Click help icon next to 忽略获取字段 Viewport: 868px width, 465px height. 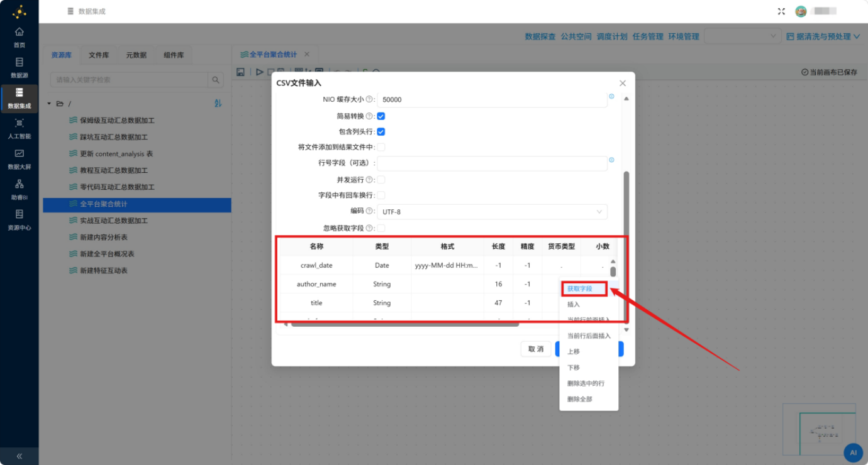(370, 228)
